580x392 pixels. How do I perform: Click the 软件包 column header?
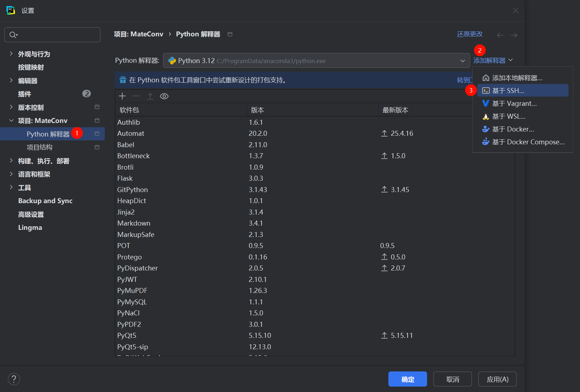coord(181,110)
